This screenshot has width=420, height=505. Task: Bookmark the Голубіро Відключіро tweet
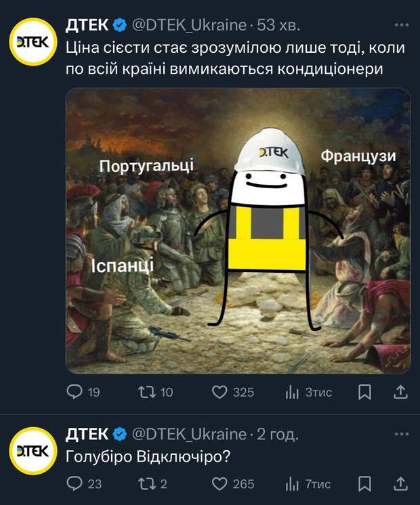364,484
